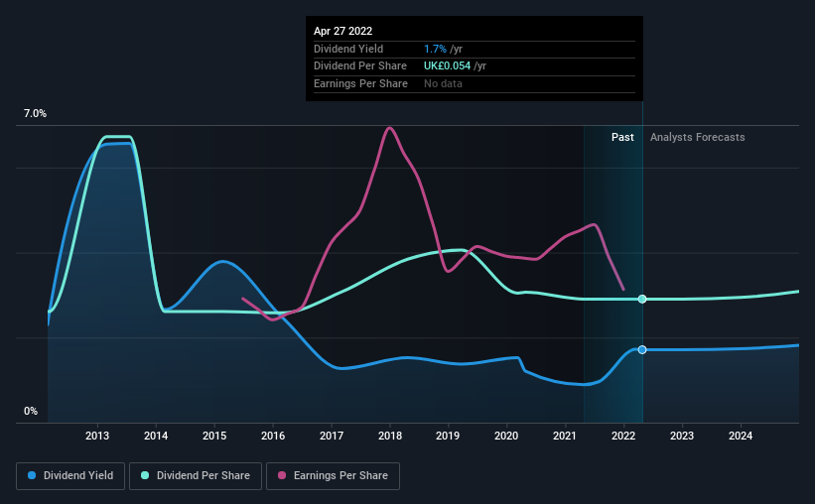
Task: Click the 2018 year axis label
Action: click(390, 436)
